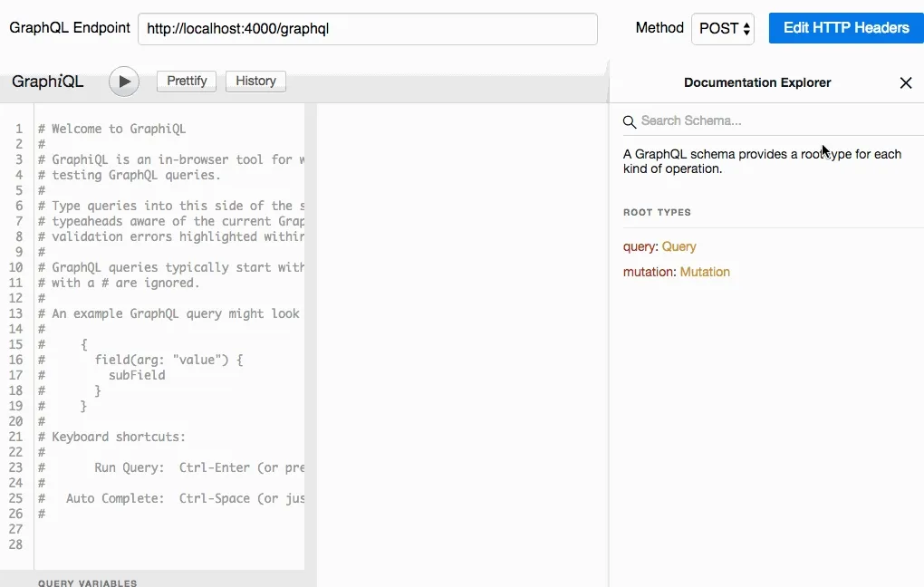Click the Prettify button
This screenshot has height=587, width=924.
(x=186, y=81)
